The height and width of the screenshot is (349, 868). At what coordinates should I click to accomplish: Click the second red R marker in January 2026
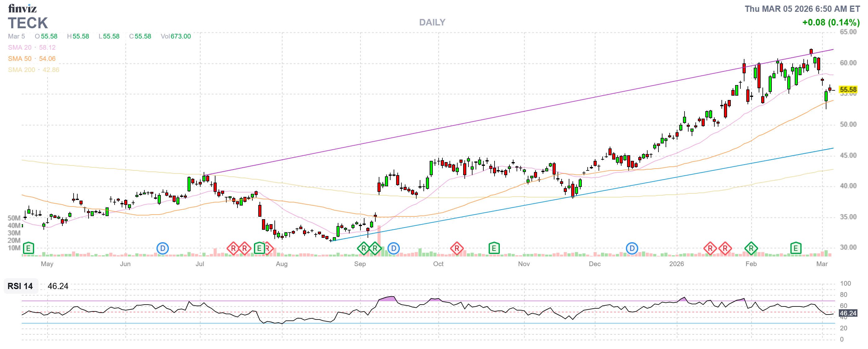coord(725,249)
